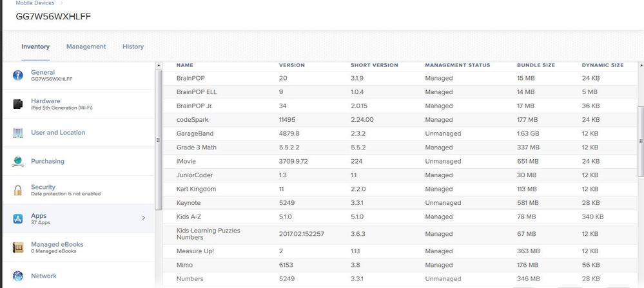
Task: Click the device title GG7W56WXHLFF heading
Action: coord(54,16)
